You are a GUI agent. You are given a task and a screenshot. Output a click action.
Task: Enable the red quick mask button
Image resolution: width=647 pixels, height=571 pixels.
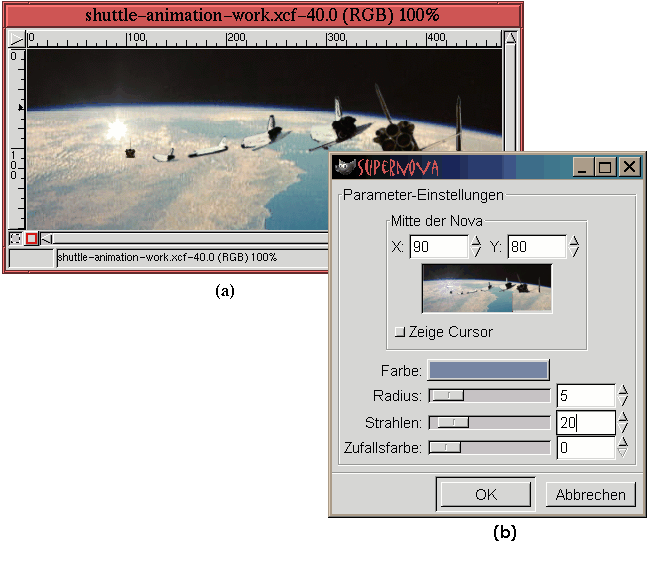click(x=31, y=238)
